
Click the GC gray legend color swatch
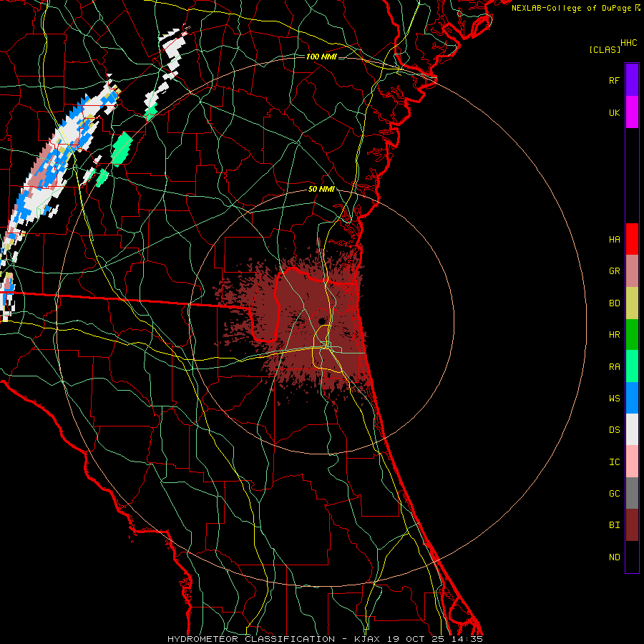pos(632,493)
